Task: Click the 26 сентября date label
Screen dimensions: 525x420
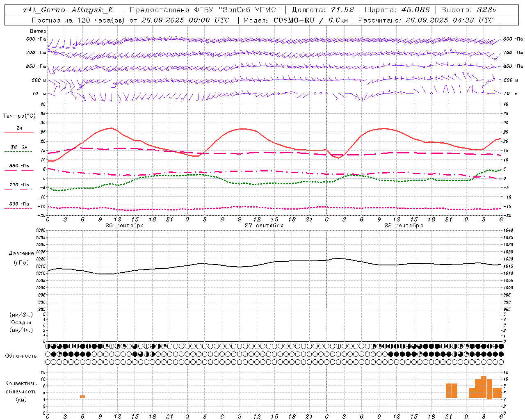Action: 124,226
